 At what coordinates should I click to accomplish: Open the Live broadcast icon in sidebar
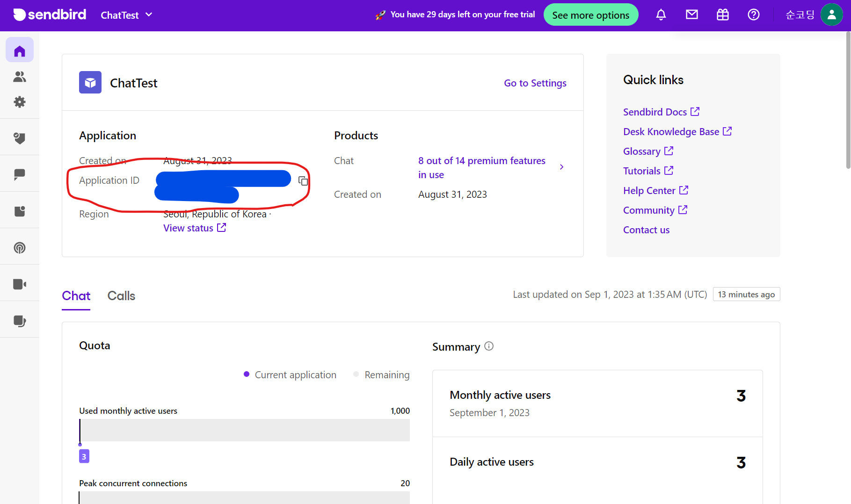[20, 248]
